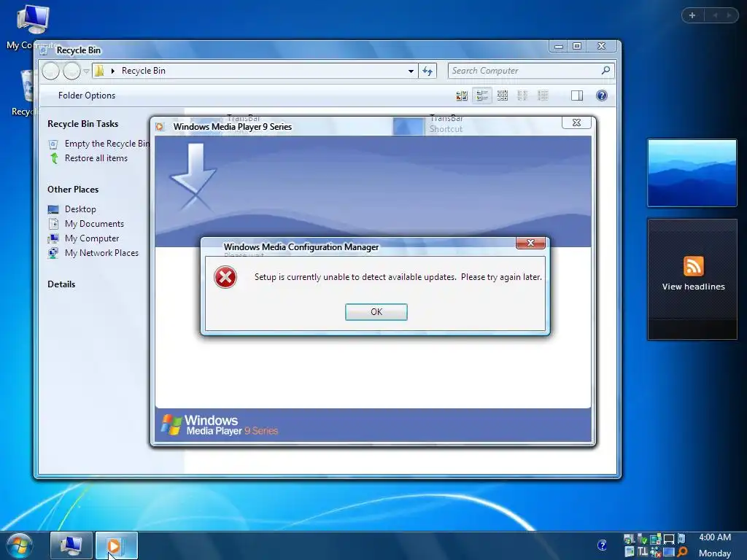Expand the Details section header

pyautogui.click(x=61, y=284)
